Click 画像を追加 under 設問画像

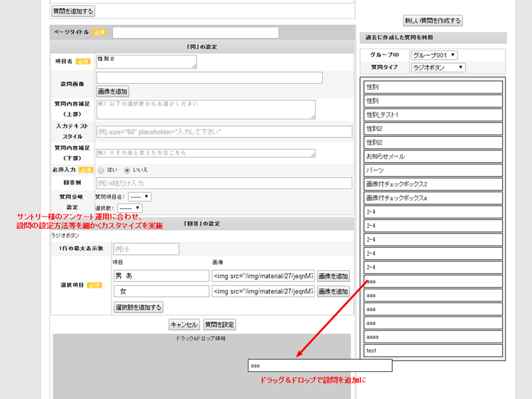coord(113,91)
